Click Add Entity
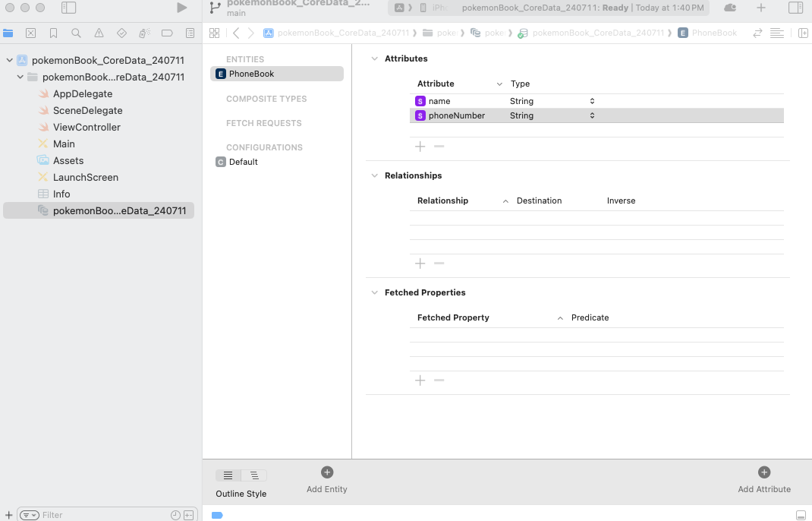 [x=327, y=479]
